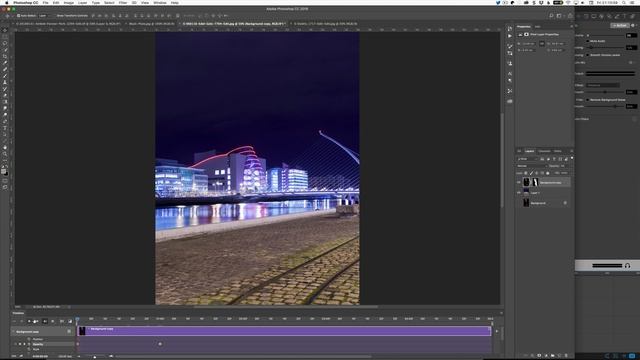Switch to the Info tab beside Properties
The image size is (640, 360).
coord(538,27)
